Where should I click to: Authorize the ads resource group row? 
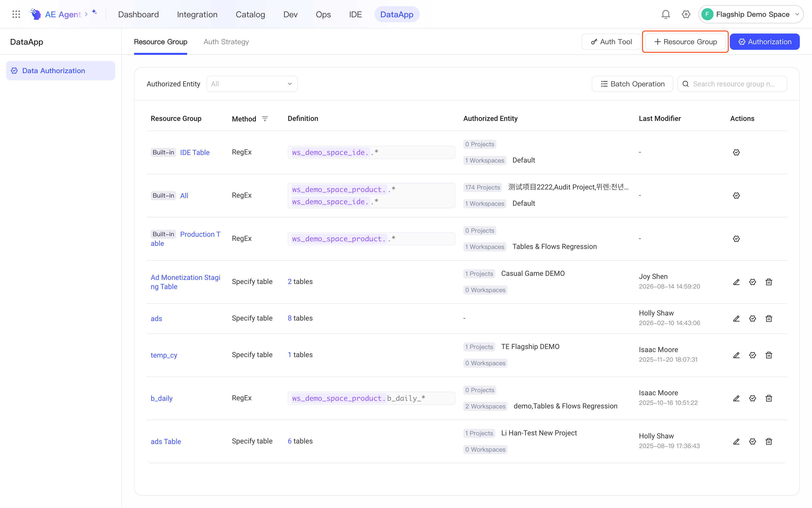point(753,319)
